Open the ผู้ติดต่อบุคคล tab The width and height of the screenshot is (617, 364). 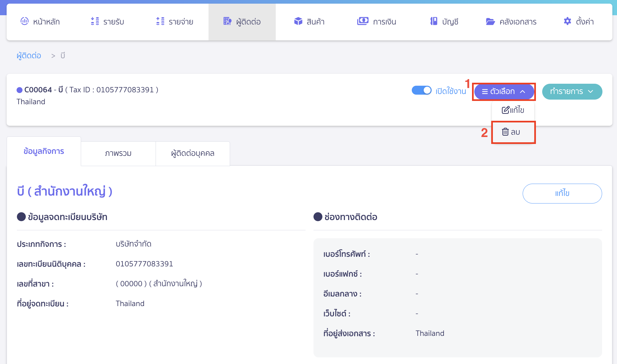coord(193,154)
